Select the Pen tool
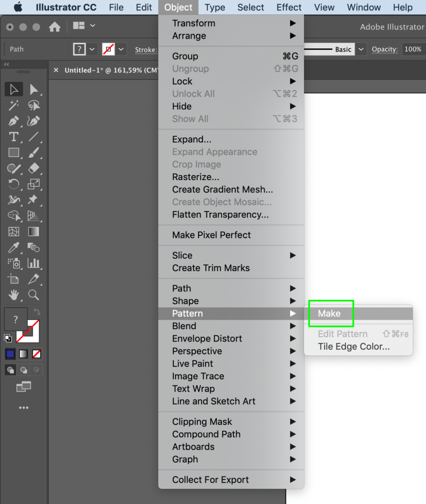 14,121
